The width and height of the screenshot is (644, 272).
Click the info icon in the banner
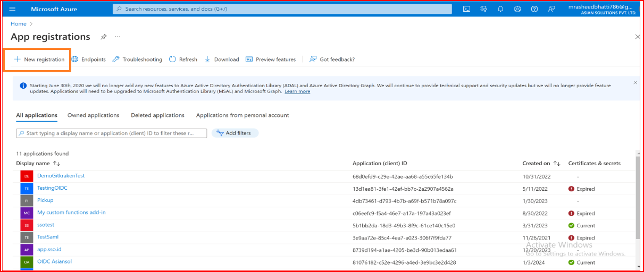(23, 86)
